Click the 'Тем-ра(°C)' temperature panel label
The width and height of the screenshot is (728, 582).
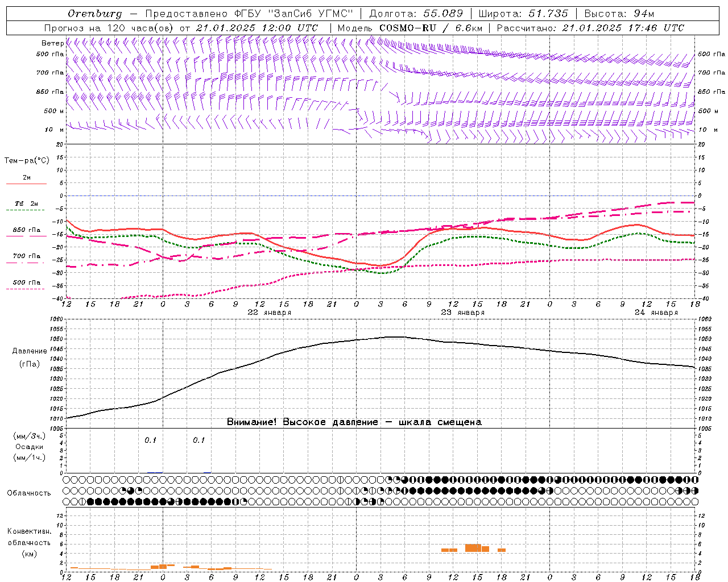[27, 161]
